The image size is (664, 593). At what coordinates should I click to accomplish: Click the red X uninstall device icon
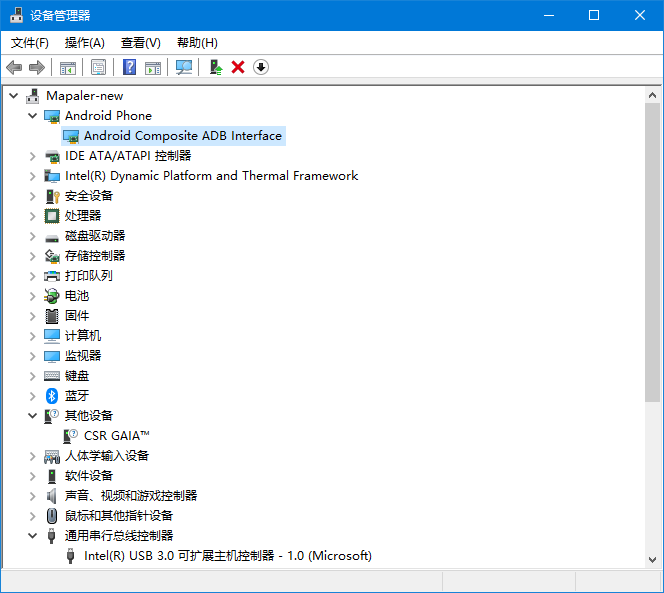(238, 67)
